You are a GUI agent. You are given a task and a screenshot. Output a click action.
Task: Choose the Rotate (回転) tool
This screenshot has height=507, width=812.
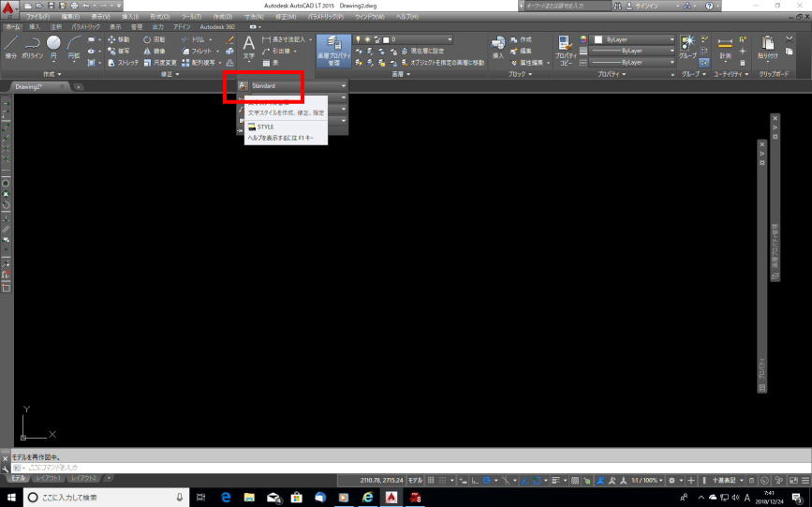click(x=155, y=39)
